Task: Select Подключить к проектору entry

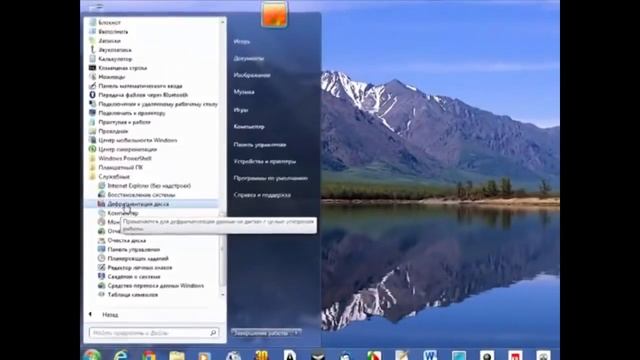Action: (132, 113)
